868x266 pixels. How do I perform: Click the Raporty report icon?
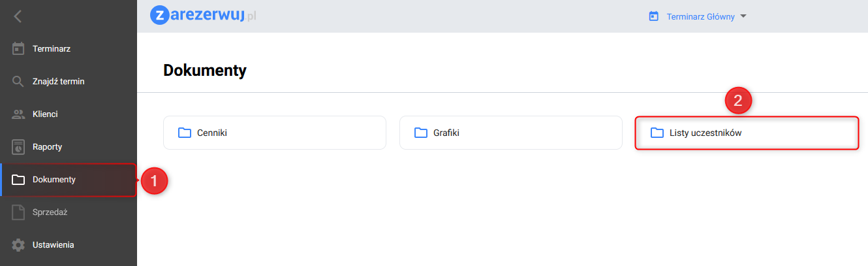pos(18,147)
